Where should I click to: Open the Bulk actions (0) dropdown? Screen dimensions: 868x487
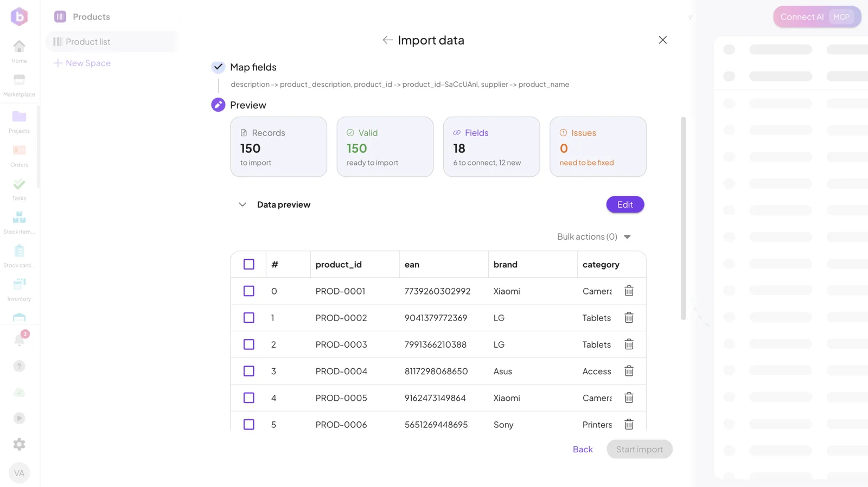594,237
